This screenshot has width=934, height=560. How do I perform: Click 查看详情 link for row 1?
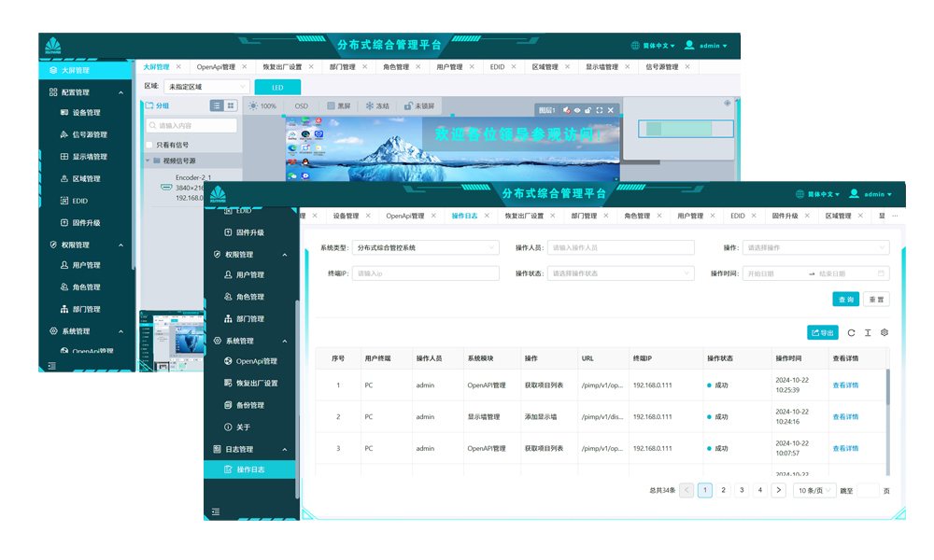845,385
